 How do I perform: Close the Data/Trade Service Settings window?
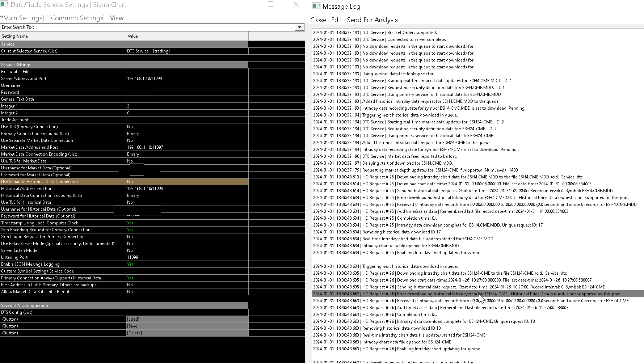296,4
